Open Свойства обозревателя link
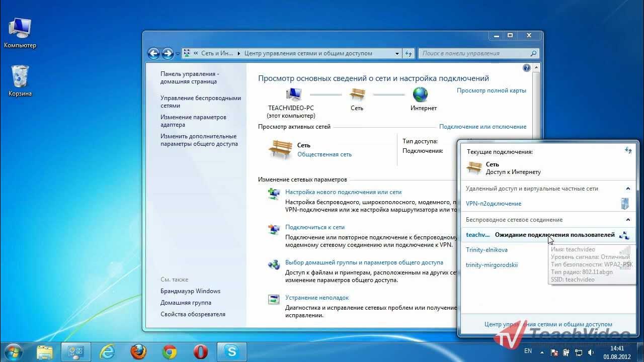Viewport: 644px width, 362px height. pos(193,314)
